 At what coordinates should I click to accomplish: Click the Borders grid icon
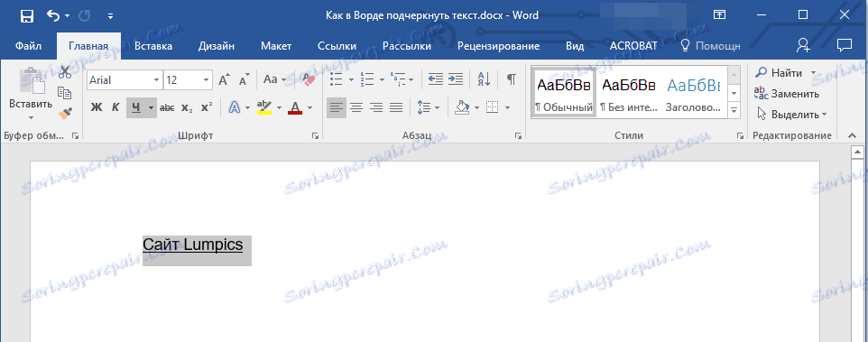492,108
